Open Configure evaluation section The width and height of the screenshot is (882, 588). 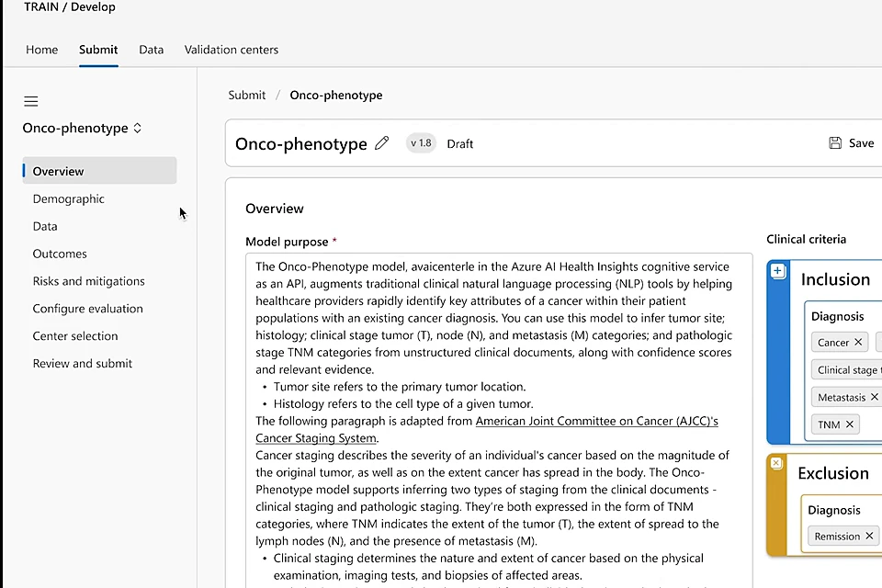click(88, 309)
